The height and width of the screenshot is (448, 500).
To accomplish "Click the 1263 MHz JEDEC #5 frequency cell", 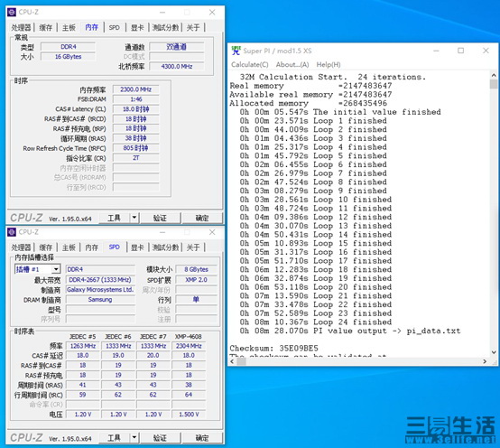I will click(x=83, y=346).
